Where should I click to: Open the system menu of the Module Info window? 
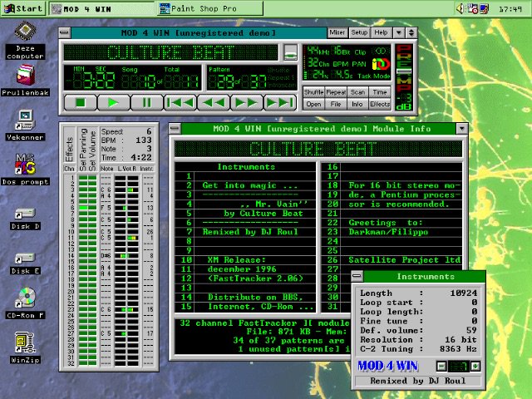(175, 129)
